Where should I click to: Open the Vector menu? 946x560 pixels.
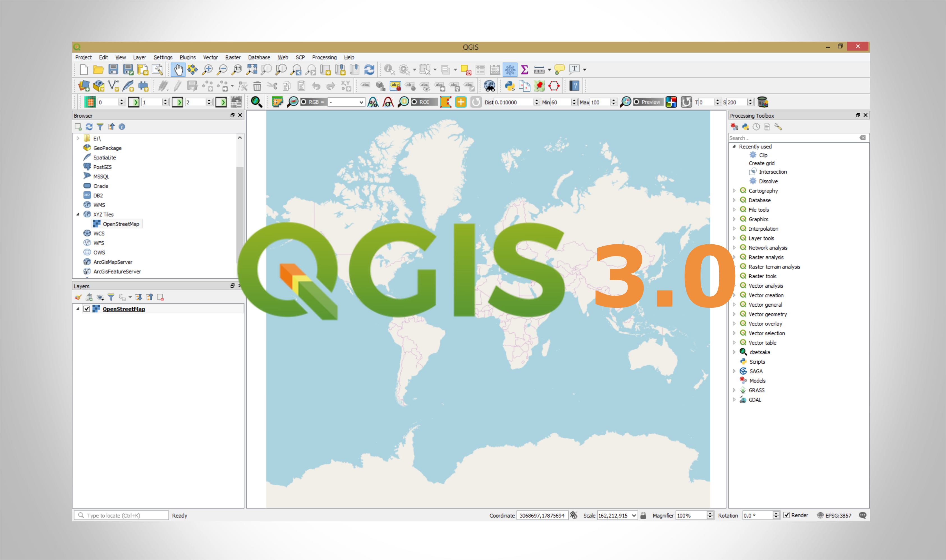coord(210,57)
